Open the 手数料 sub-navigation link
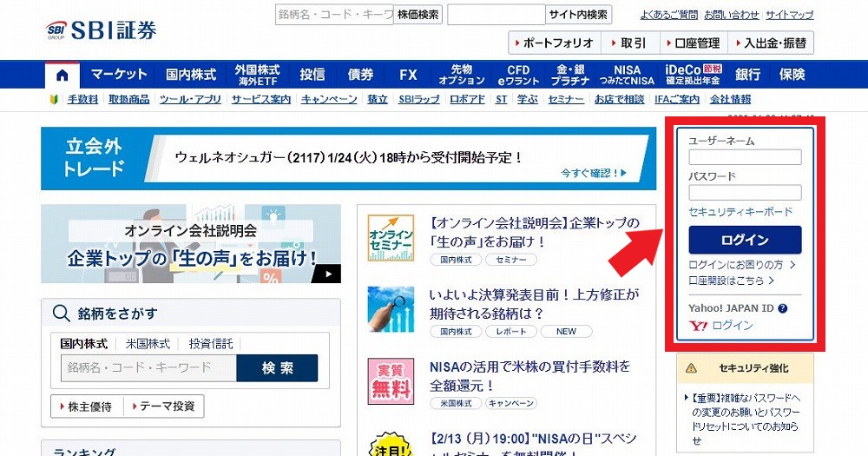The height and width of the screenshot is (456, 868). click(x=82, y=99)
